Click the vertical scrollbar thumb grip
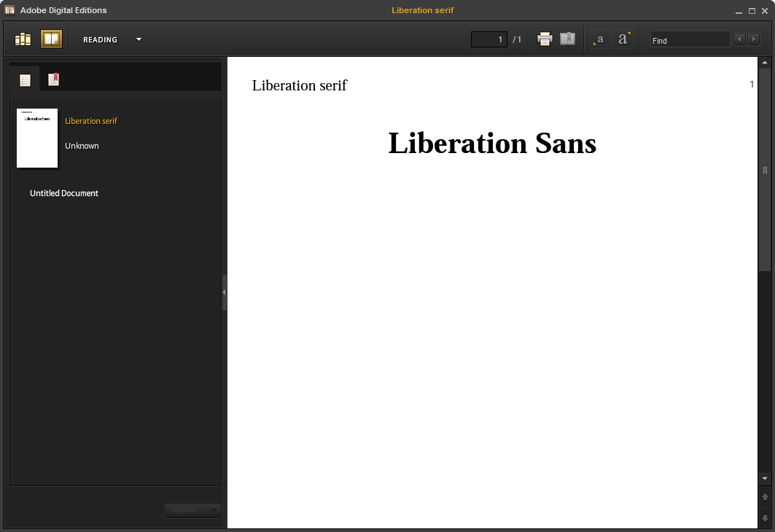 click(x=765, y=170)
